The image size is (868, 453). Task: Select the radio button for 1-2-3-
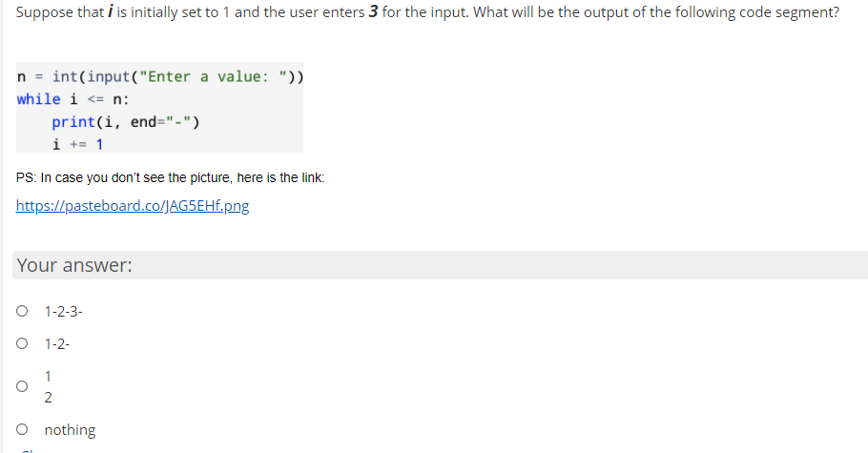[x=22, y=310]
